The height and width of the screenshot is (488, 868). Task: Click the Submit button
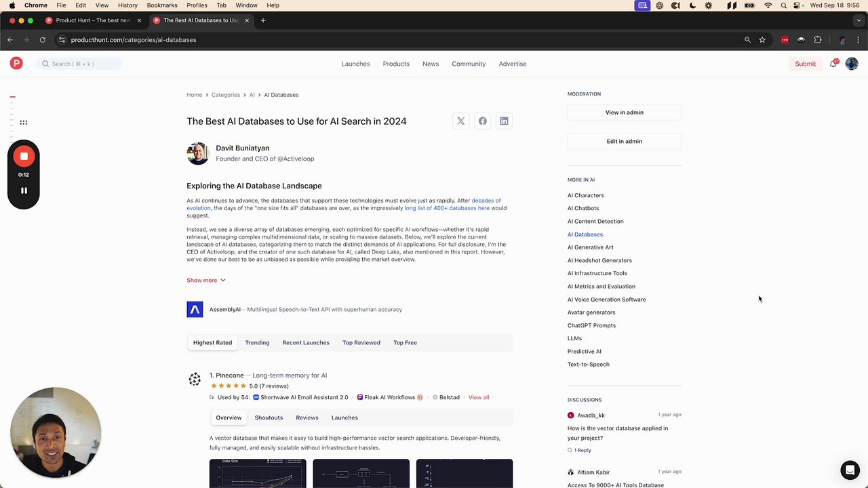[x=806, y=64]
